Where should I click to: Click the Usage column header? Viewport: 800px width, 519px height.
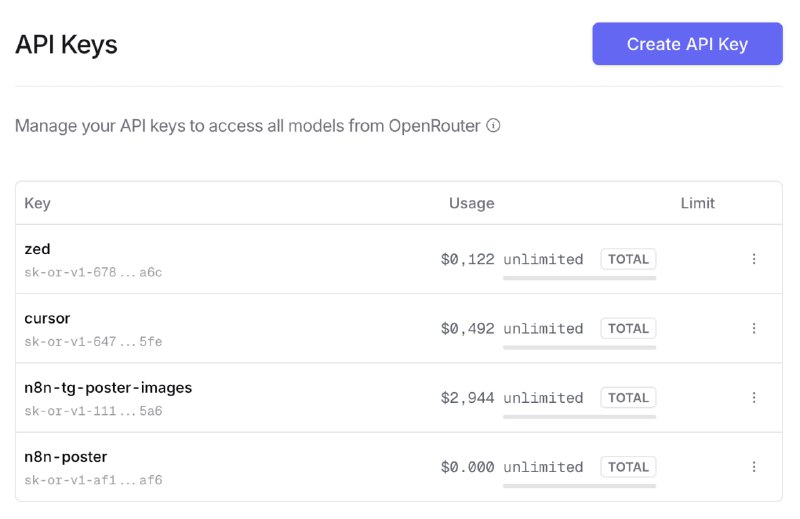tap(471, 203)
